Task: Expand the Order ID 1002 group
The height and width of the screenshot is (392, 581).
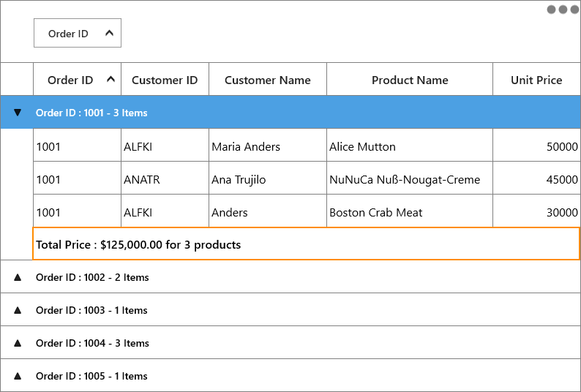Action: [18, 277]
